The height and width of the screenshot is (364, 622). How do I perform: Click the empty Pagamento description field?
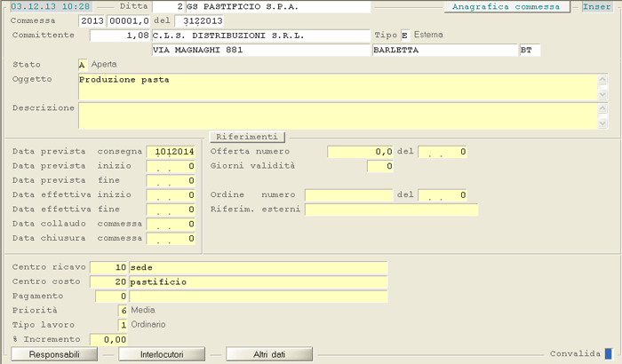coord(259,297)
